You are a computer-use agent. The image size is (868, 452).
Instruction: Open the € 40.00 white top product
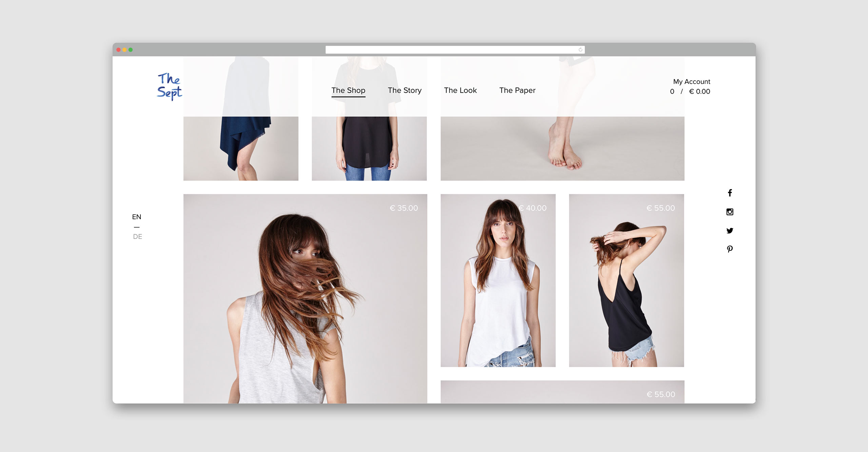498,280
